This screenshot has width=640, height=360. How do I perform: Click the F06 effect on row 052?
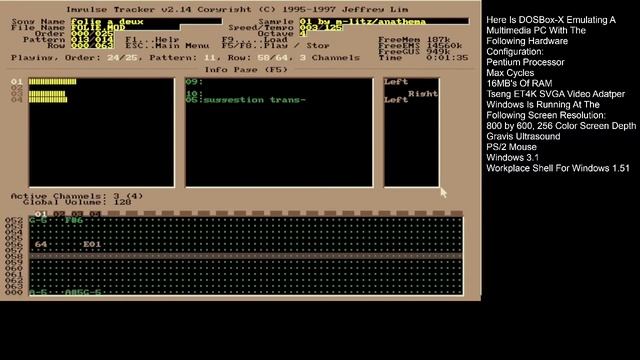click(74, 220)
